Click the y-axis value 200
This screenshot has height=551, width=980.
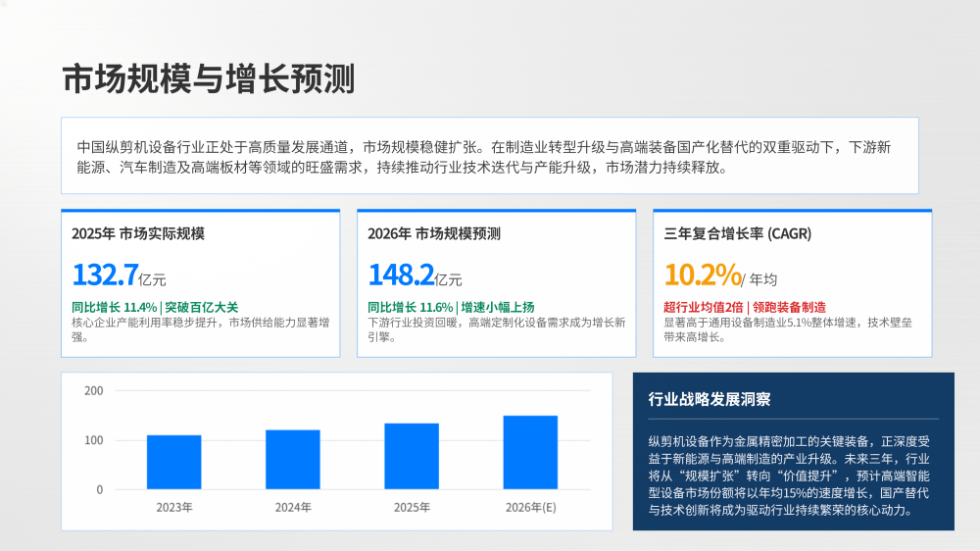(x=94, y=391)
